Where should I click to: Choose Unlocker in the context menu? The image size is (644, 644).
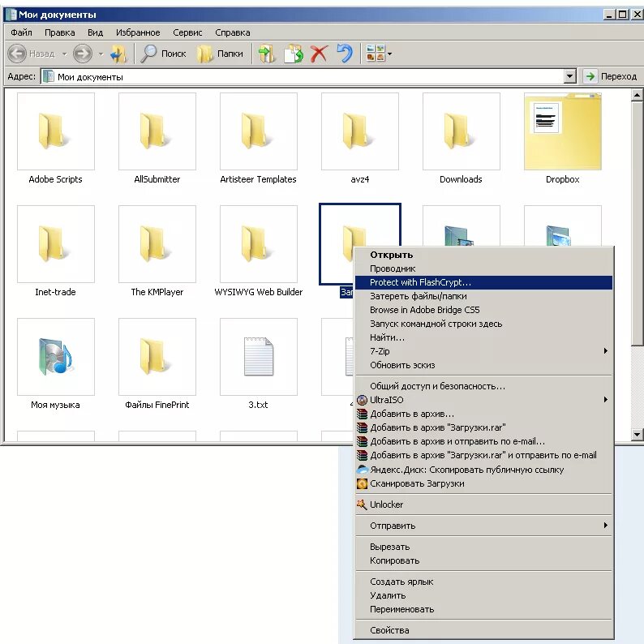click(484, 504)
